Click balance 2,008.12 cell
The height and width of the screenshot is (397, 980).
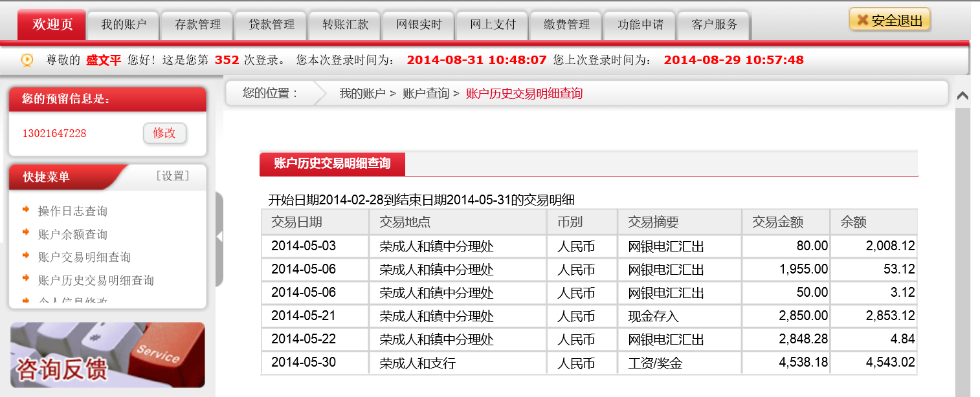click(874, 246)
